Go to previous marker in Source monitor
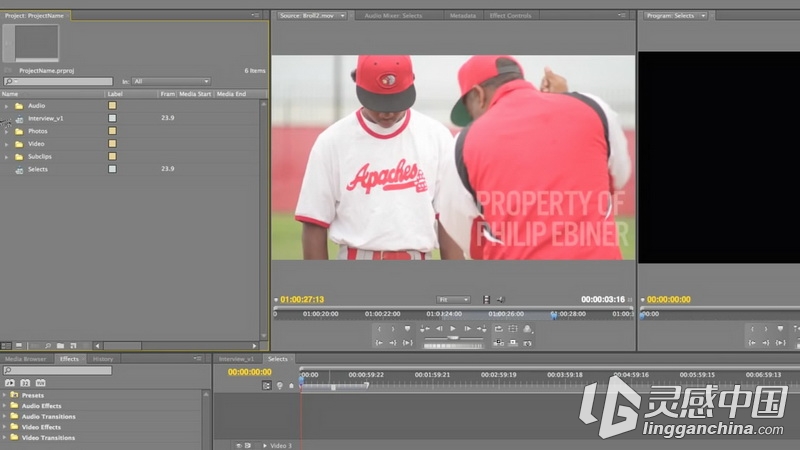The width and height of the screenshot is (800, 450). tap(424, 329)
